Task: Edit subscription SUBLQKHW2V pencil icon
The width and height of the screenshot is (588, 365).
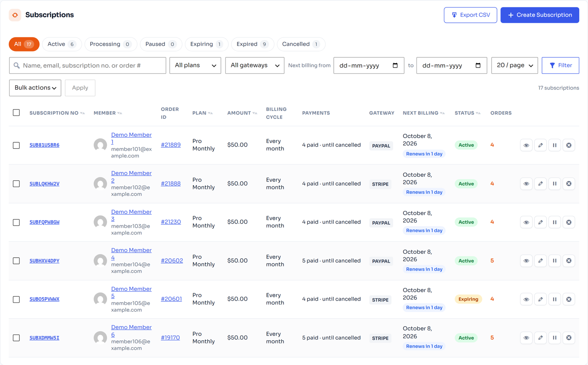Action: (541, 183)
